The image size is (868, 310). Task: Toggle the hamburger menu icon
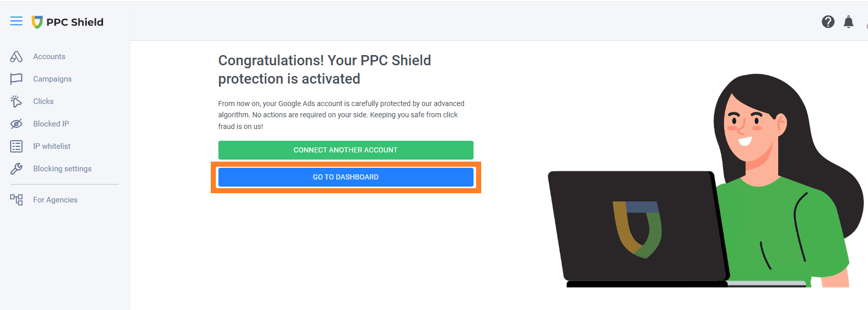tap(16, 21)
